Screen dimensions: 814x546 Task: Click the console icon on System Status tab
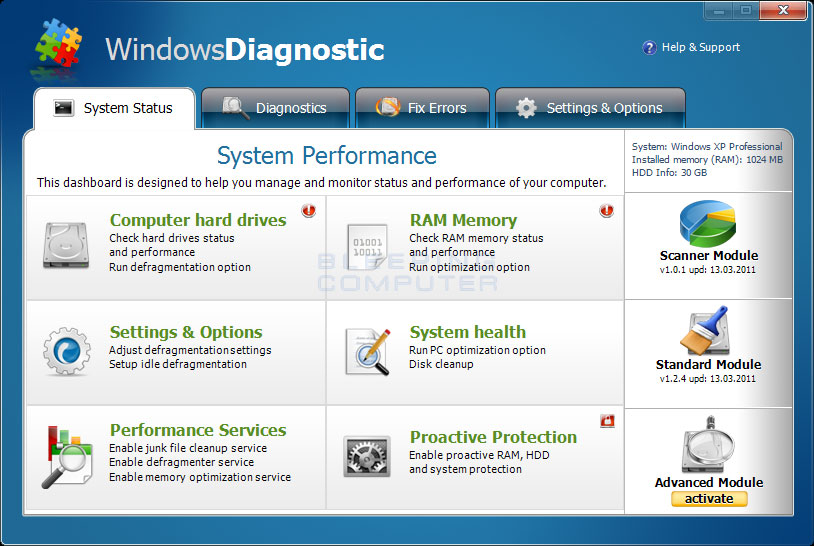click(x=63, y=108)
